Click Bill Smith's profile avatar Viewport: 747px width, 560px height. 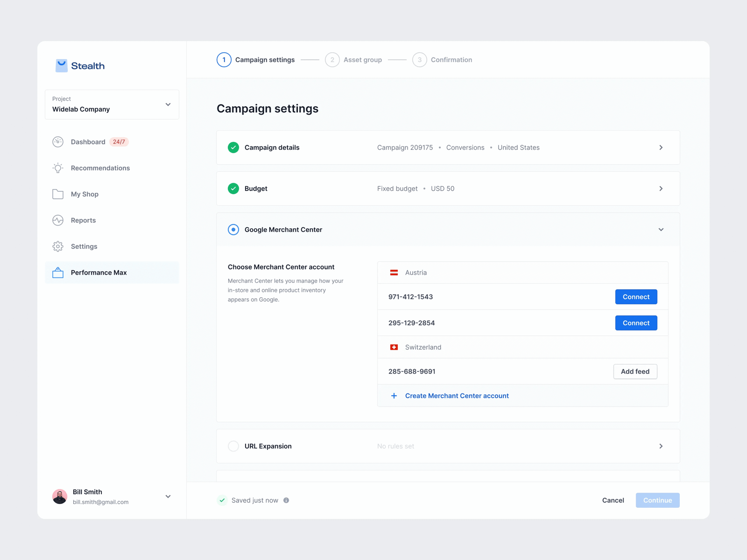[x=60, y=497]
